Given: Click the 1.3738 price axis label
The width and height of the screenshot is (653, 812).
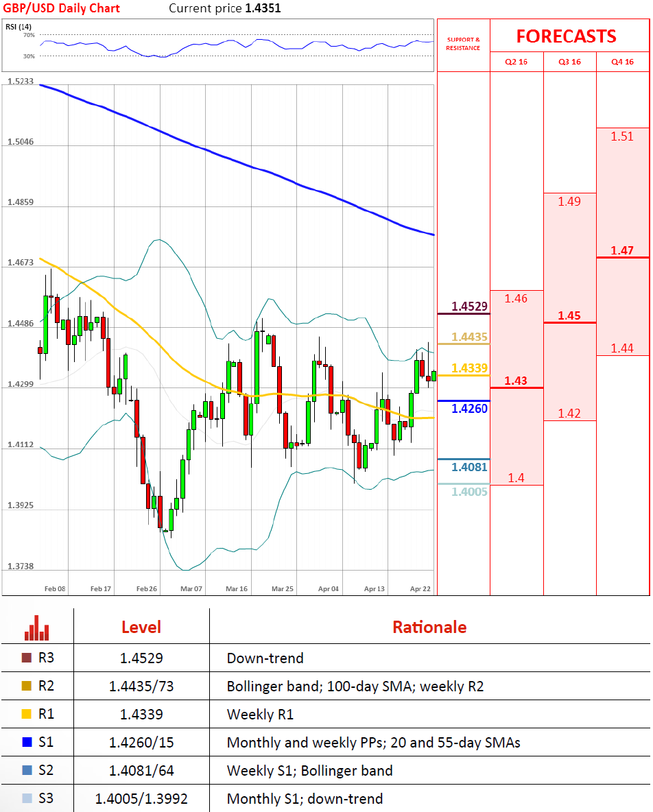Looking at the screenshot, I should click(20, 566).
